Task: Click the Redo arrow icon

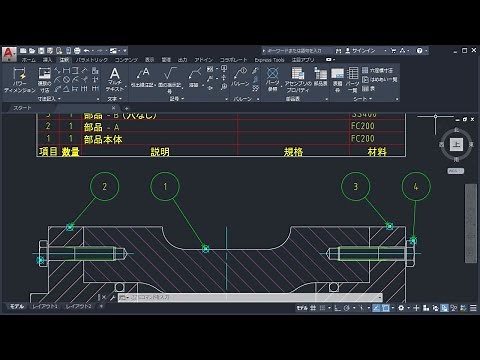Action: click(100, 51)
